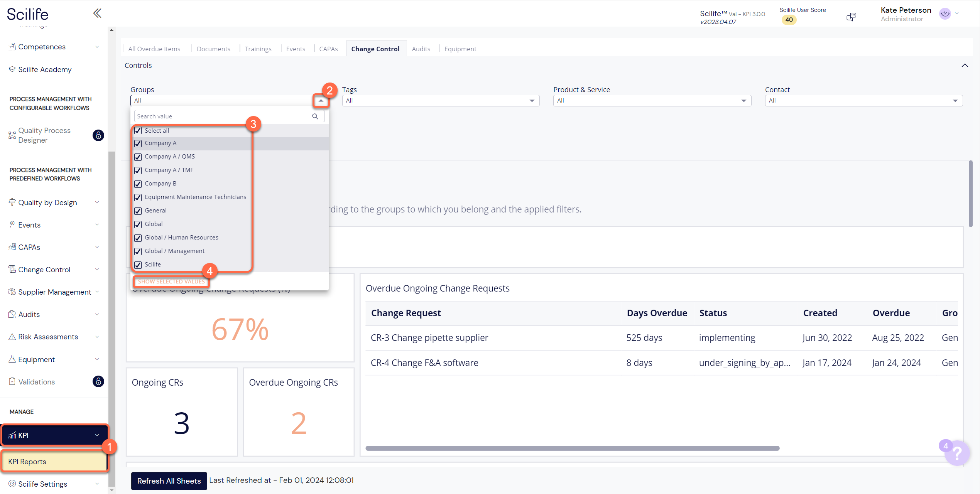The width and height of the screenshot is (980, 494).
Task: Uncheck the Scilife group checkbox
Action: click(138, 265)
